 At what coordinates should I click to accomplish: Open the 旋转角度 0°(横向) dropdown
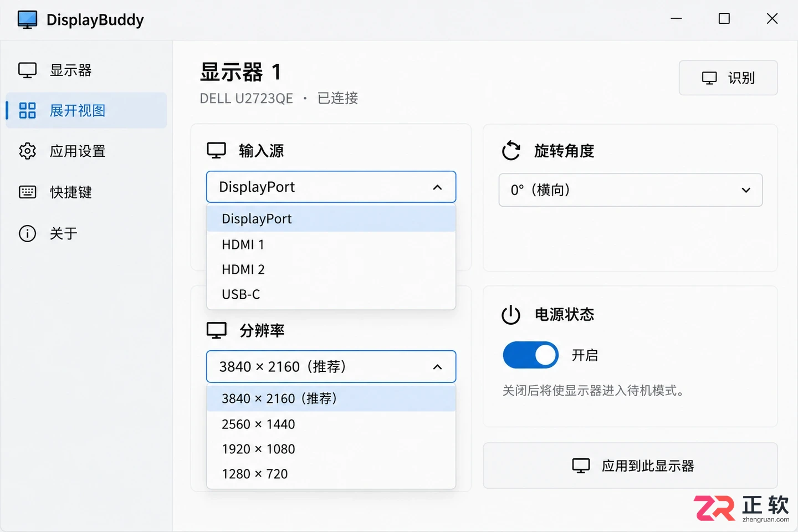click(631, 190)
